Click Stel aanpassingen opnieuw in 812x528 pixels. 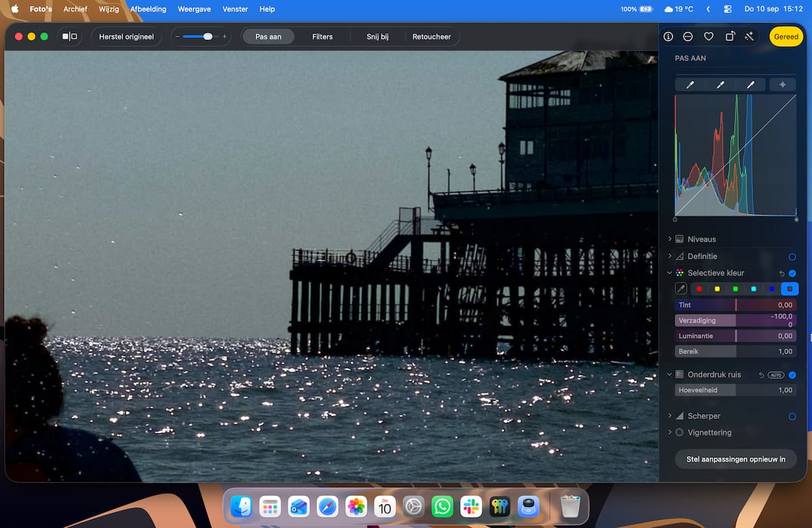tap(736, 459)
